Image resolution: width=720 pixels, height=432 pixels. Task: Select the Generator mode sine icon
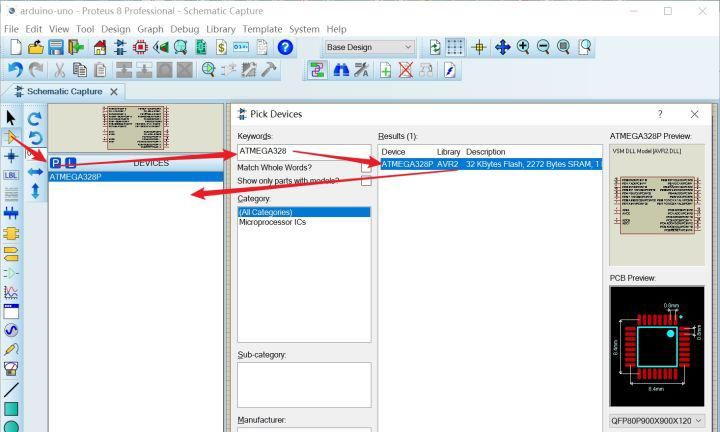click(11, 330)
